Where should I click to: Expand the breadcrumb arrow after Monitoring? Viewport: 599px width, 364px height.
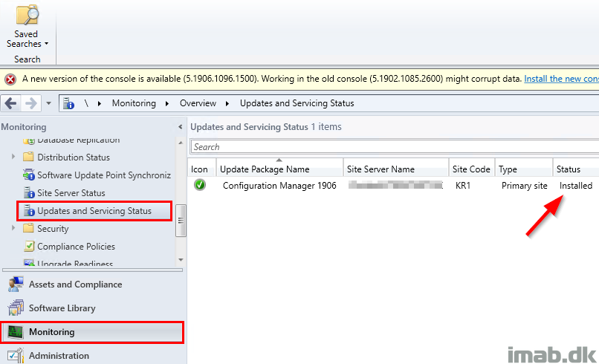coord(167,103)
